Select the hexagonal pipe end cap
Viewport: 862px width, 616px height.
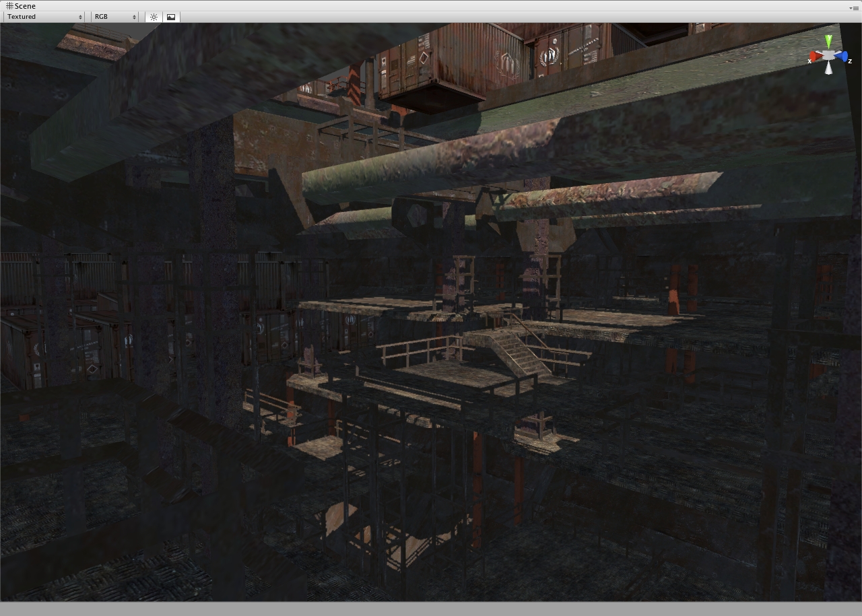pos(417,216)
